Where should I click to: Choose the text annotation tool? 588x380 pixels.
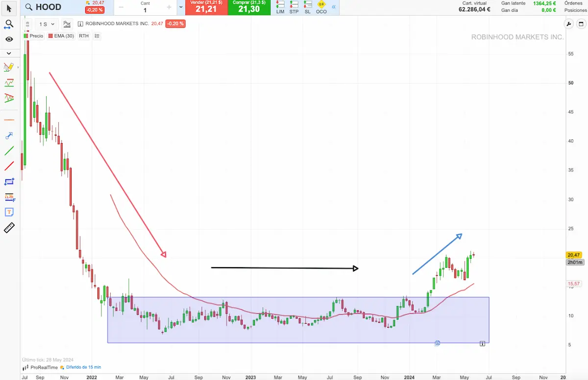tap(9, 212)
